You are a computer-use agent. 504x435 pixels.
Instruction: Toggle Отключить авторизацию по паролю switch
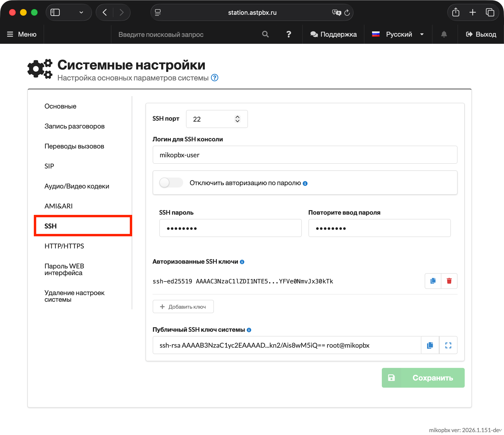pyautogui.click(x=171, y=183)
